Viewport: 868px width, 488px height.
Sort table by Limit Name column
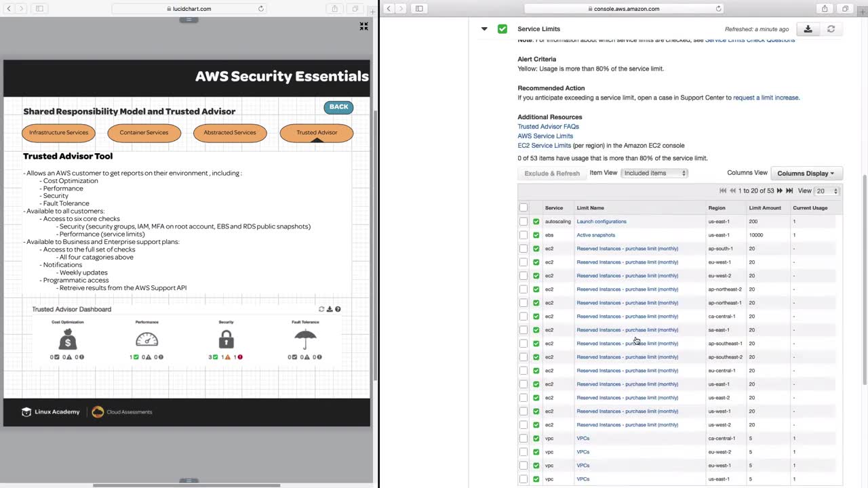click(x=590, y=208)
